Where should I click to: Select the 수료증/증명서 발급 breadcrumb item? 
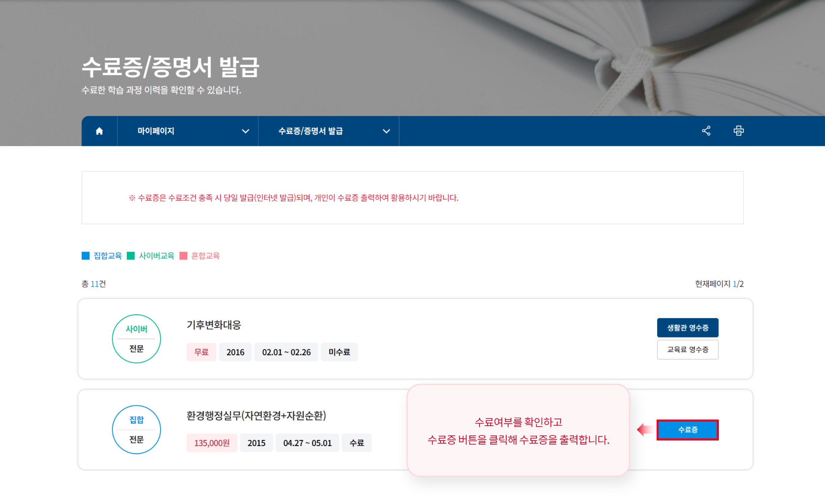(311, 131)
